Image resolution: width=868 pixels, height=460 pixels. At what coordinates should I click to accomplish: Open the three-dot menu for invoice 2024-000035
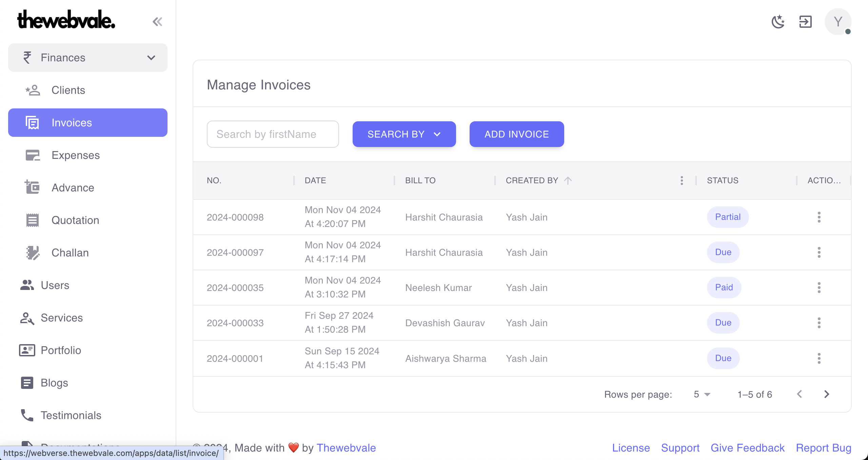point(819,288)
